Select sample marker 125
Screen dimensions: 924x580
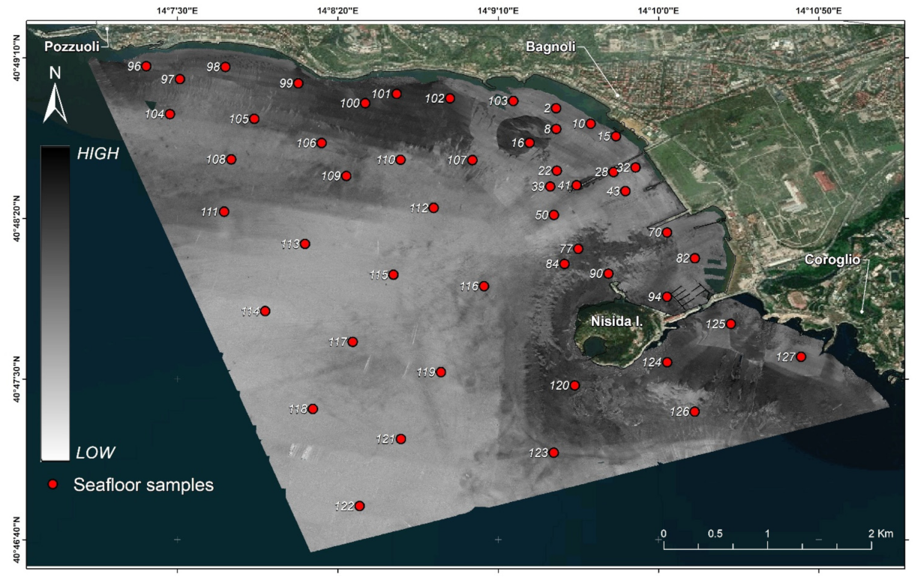tap(730, 324)
